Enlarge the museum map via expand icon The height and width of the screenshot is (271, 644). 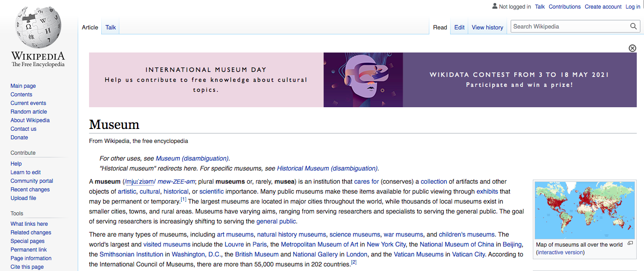click(630, 243)
